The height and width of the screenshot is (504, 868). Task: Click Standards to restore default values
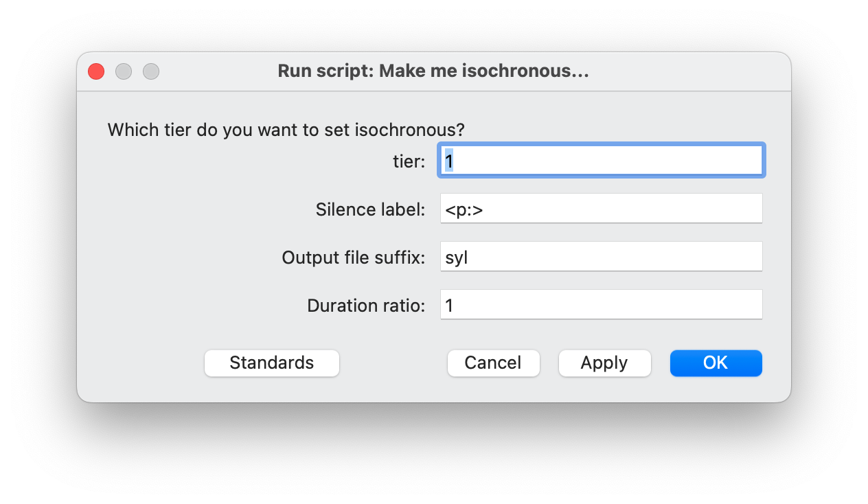point(271,363)
